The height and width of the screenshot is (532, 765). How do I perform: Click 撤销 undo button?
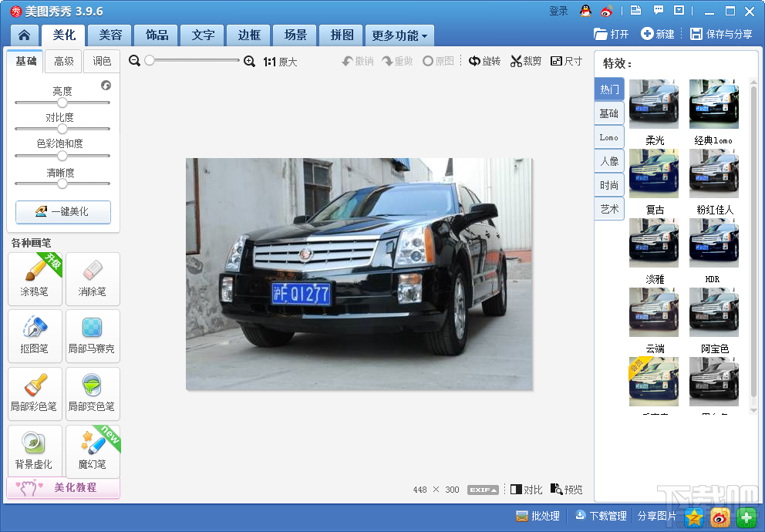tap(358, 61)
